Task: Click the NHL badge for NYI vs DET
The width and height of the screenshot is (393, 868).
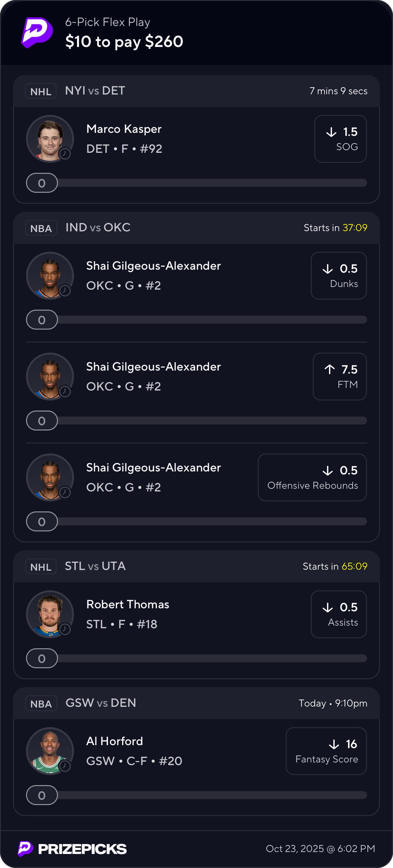Action: 41,91
